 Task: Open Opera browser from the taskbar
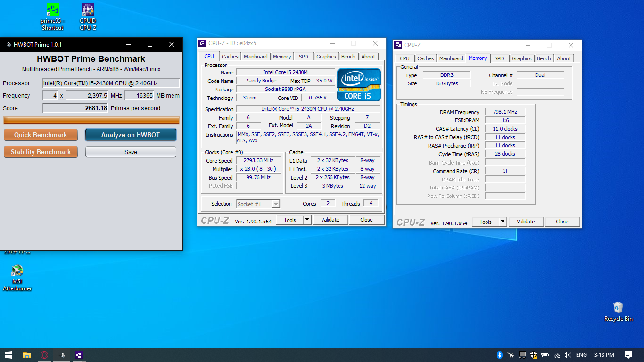[x=44, y=355]
